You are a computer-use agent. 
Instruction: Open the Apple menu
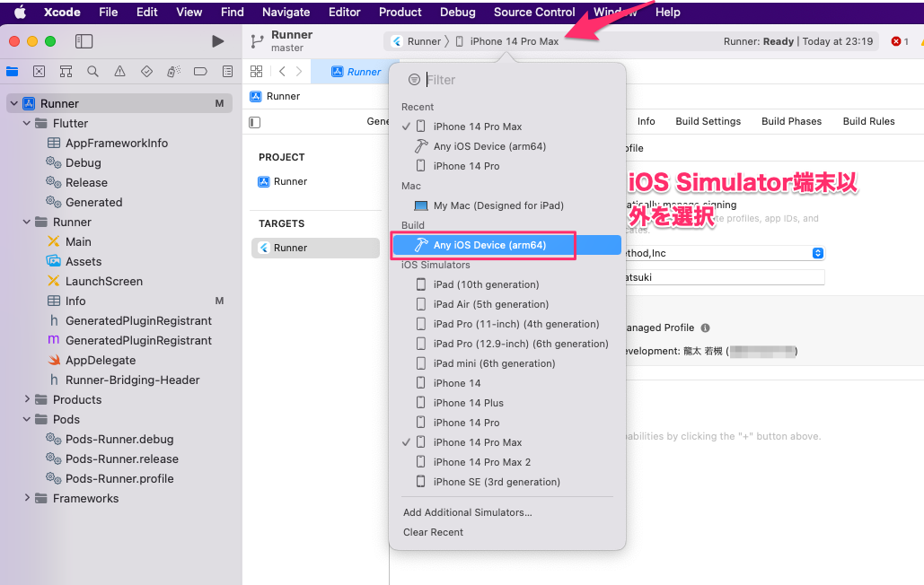click(x=20, y=12)
